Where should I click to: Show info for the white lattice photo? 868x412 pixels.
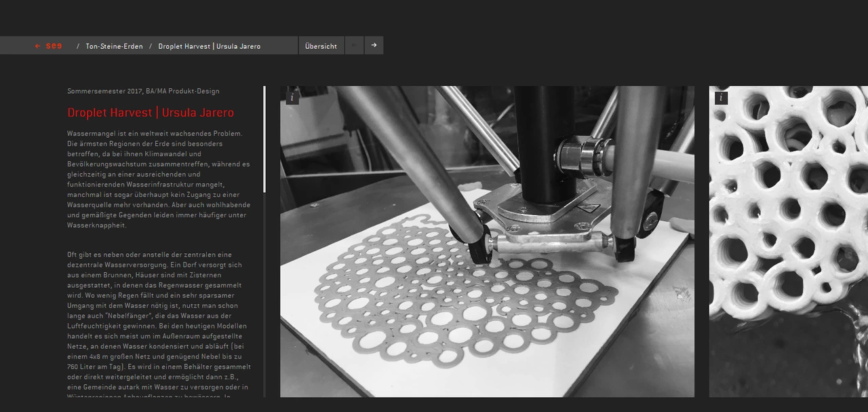click(721, 98)
